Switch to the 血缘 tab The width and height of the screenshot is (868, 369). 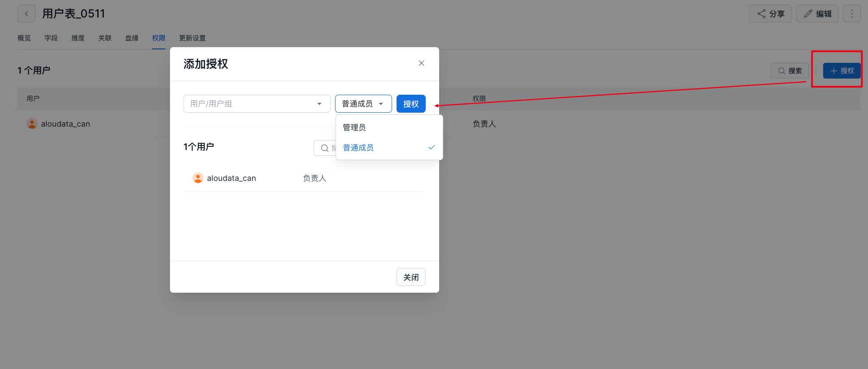132,38
